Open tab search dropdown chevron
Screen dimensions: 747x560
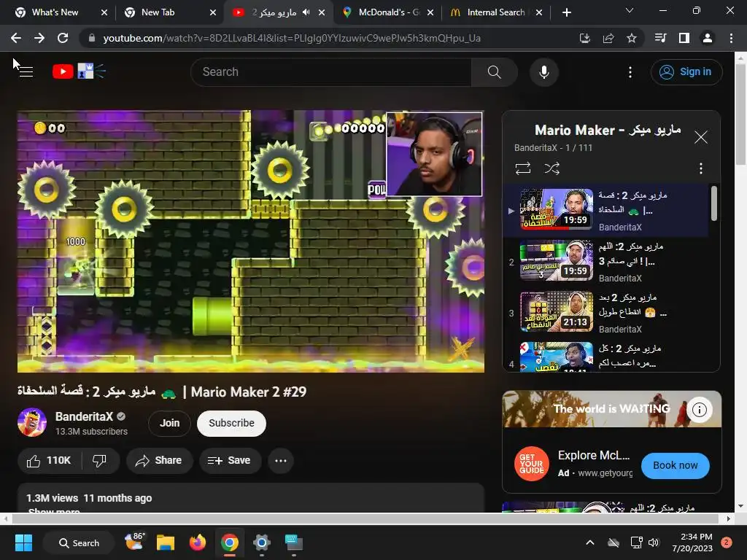[x=630, y=10]
